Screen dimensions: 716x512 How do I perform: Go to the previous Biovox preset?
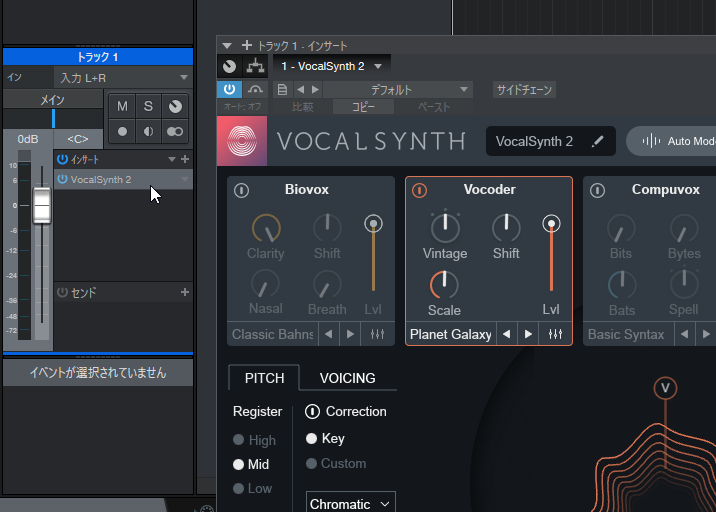(330, 334)
